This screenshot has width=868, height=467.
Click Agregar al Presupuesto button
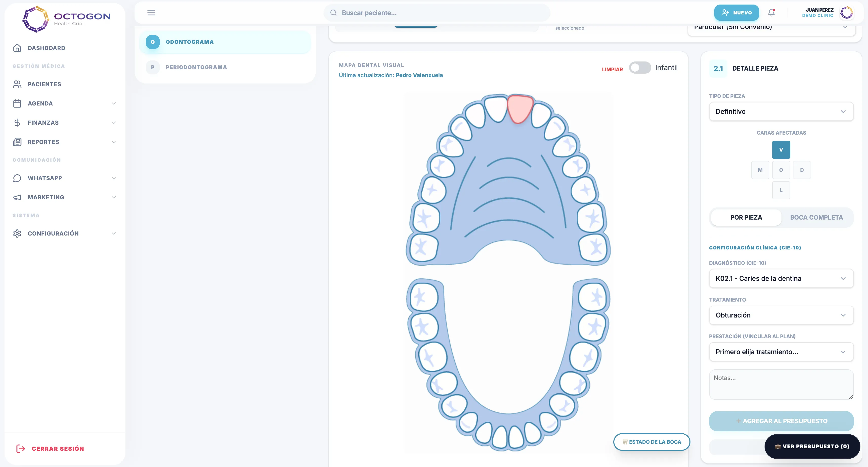(x=781, y=421)
